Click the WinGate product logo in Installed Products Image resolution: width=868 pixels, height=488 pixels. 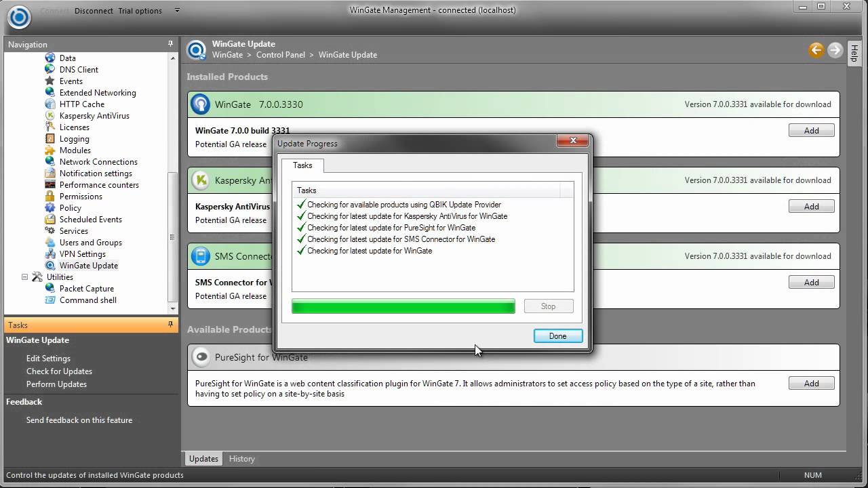201,104
